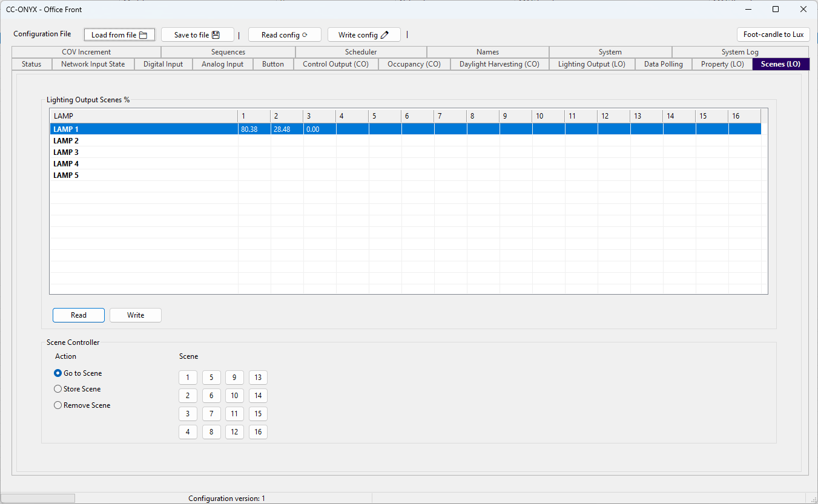Click the Read config button
The height and width of the screenshot is (504, 818).
(x=285, y=35)
